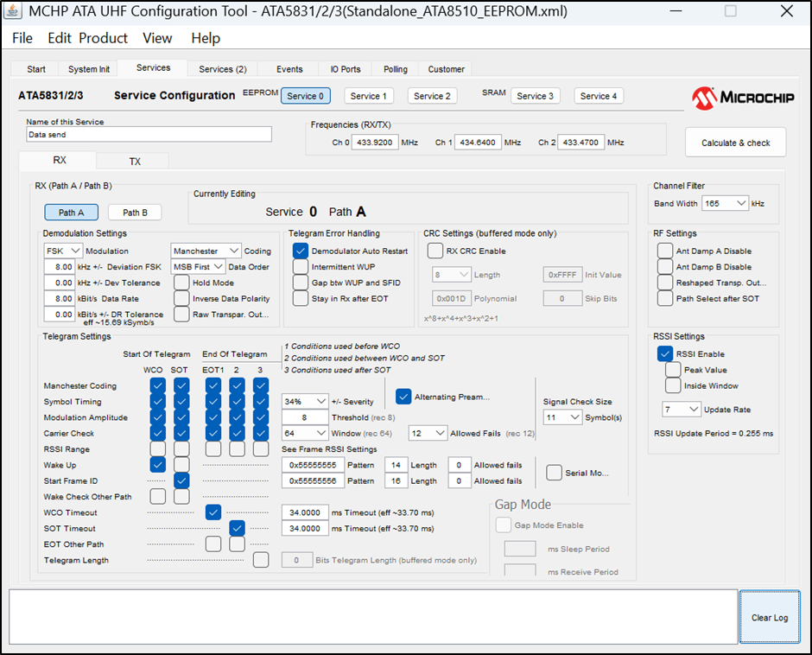Screen dimensions: 812x655
Task: Toggle RSSI Enable checkbox
Action: pyautogui.click(x=665, y=354)
